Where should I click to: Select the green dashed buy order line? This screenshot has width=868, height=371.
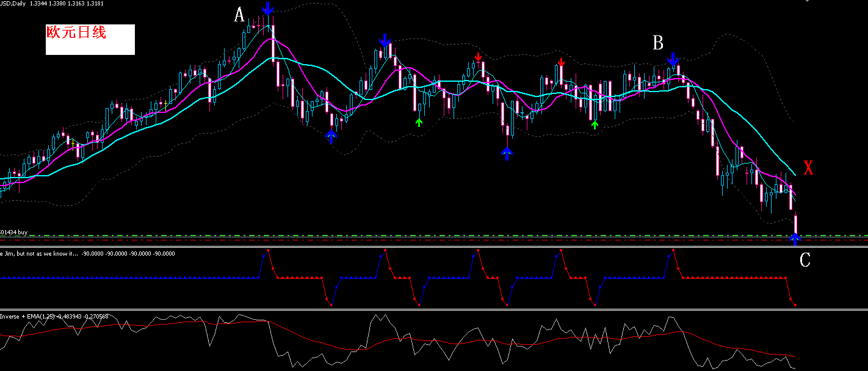pos(434,236)
